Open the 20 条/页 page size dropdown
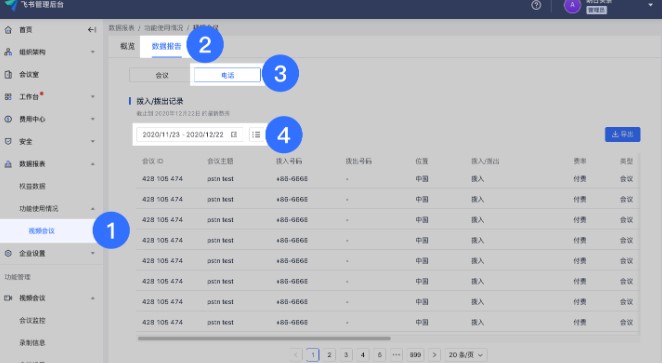This screenshot has width=662, height=363. 465,355
